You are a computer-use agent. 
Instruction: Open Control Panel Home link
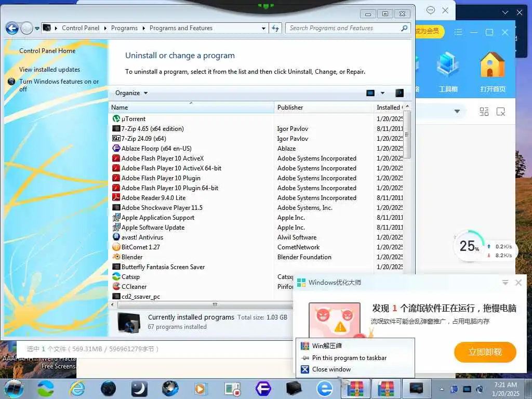click(47, 51)
